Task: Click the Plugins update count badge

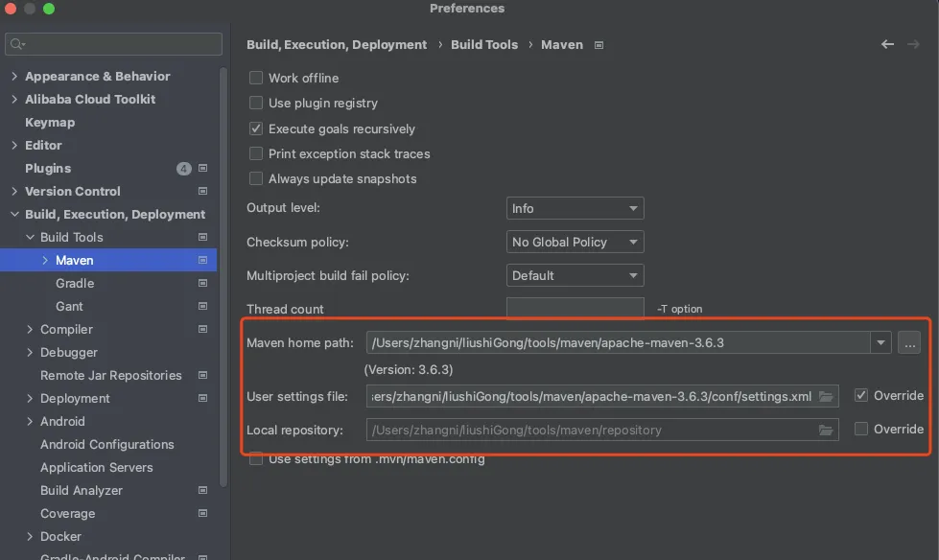Action: tap(184, 168)
